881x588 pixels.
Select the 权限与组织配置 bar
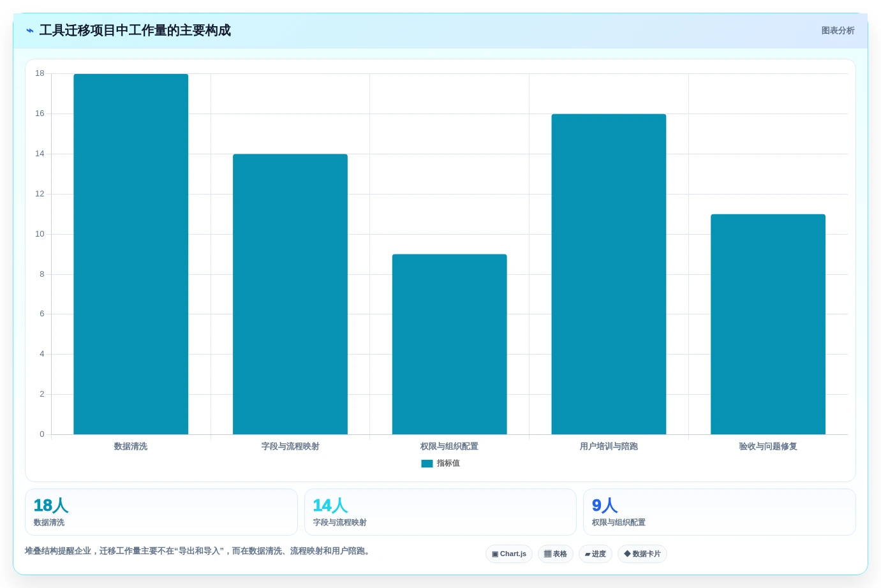click(x=450, y=344)
